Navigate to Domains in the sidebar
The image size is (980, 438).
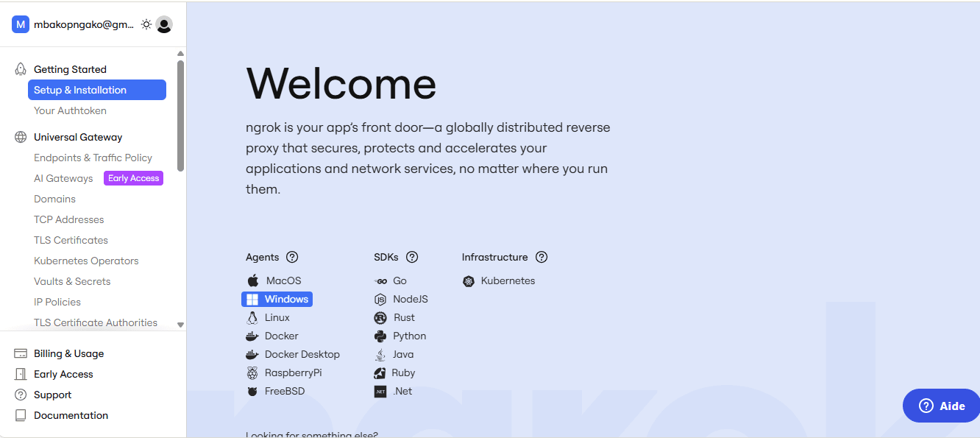(54, 199)
